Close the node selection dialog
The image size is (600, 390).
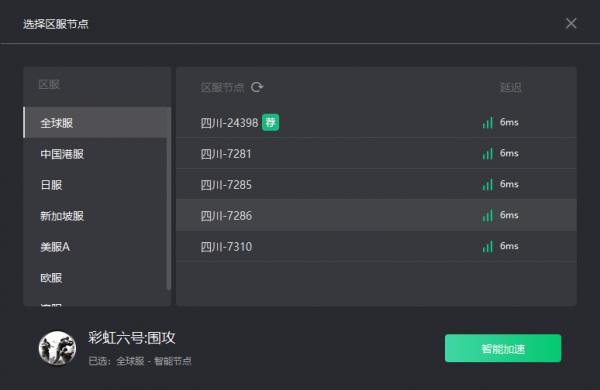tap(571, 23)
